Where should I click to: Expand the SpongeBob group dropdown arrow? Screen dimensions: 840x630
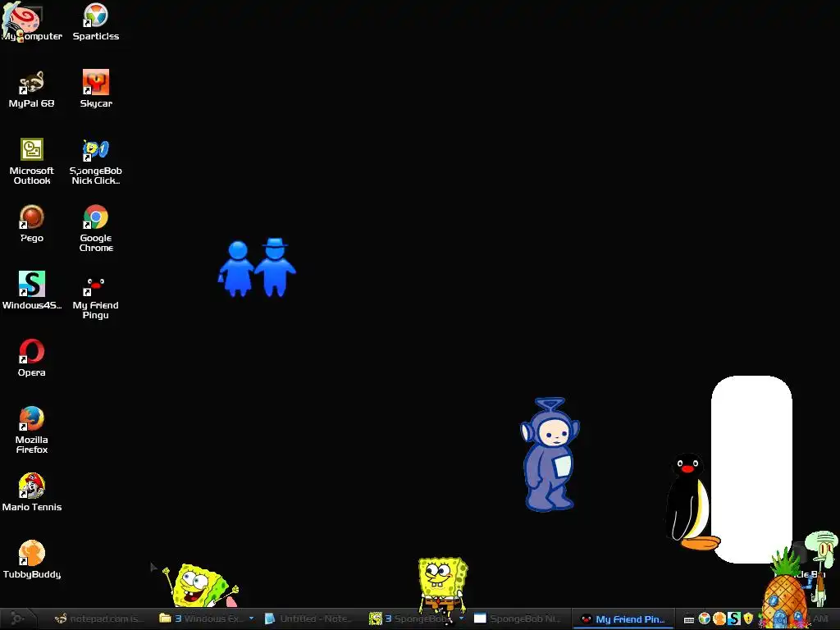461,619
